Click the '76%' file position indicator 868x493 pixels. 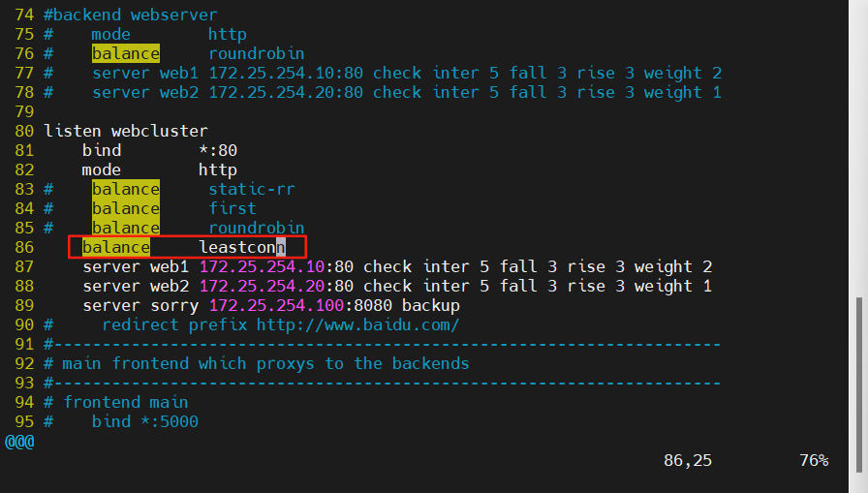(814, 460)
